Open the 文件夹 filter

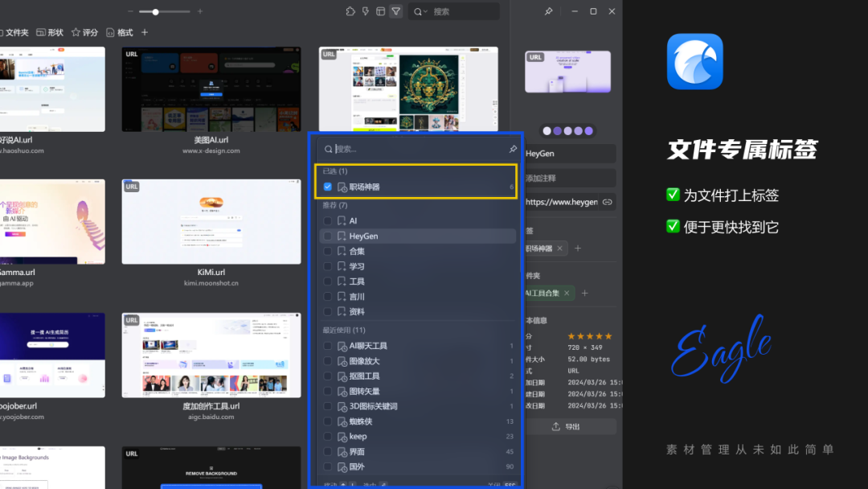[x=14, y=33]
